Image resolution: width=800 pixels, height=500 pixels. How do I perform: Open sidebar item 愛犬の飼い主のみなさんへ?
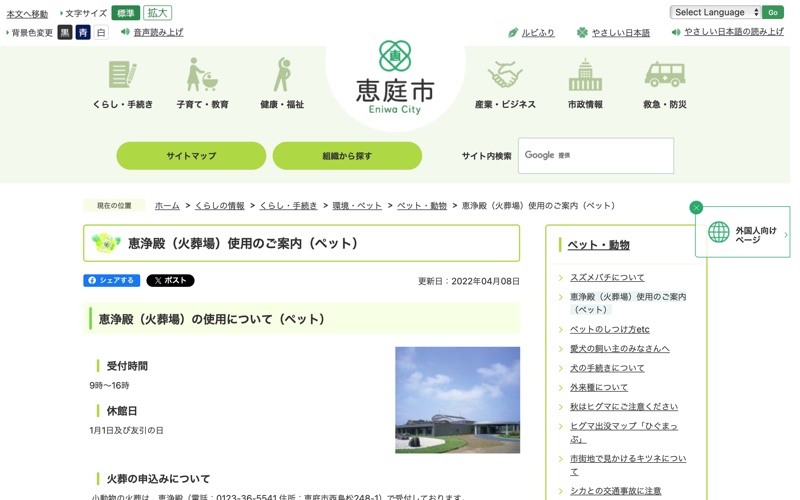pyautogui.click(x=620, y=349)
